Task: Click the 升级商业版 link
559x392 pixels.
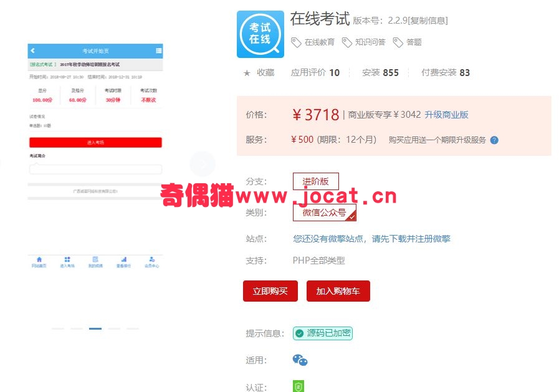Action: 446,115
